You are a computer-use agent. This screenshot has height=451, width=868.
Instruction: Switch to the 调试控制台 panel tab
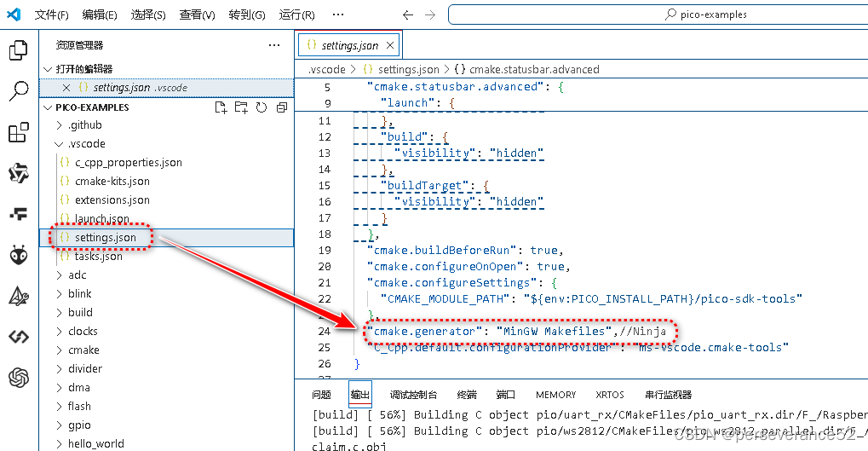click(413, 395)
